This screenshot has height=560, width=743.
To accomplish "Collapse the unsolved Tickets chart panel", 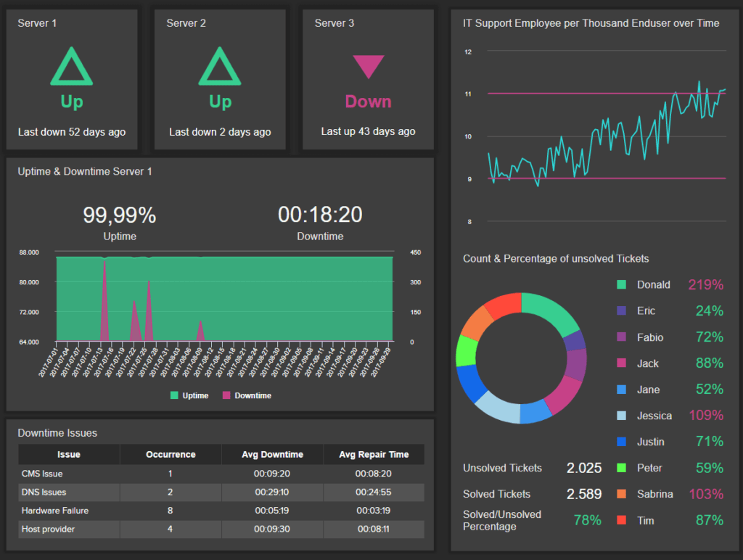I will 556,258.
